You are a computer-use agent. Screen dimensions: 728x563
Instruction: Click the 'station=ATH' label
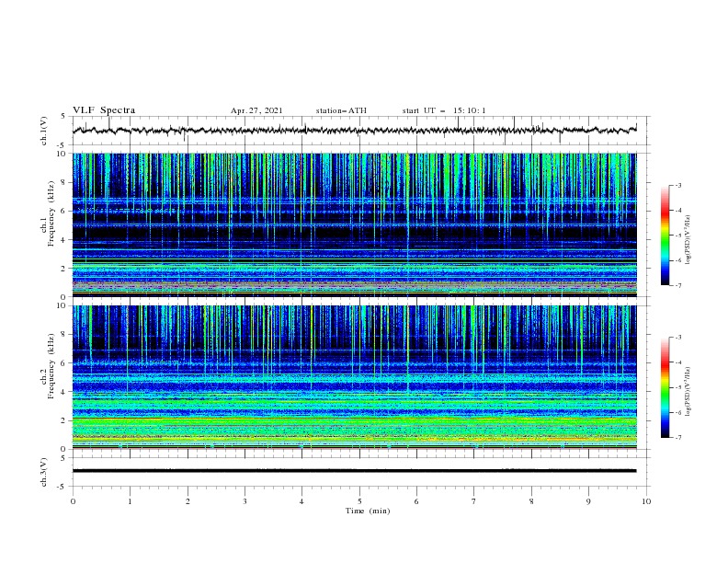click(341, 110)
